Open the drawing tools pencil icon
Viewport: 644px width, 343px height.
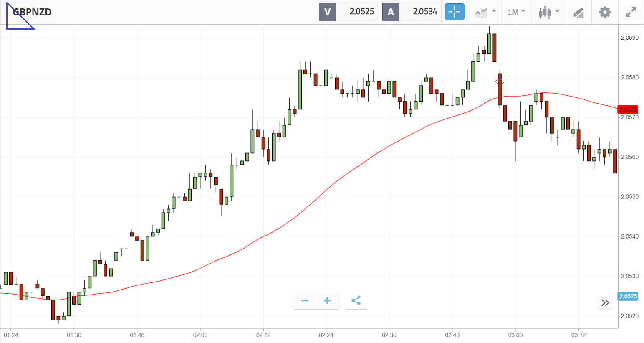578,12
